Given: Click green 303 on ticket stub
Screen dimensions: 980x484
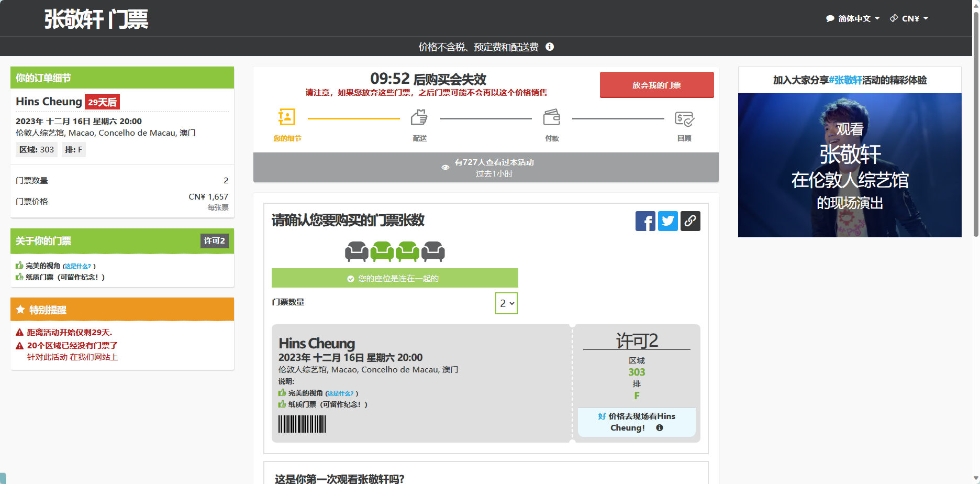Looking at the screenshot, I should click(637, 372).
